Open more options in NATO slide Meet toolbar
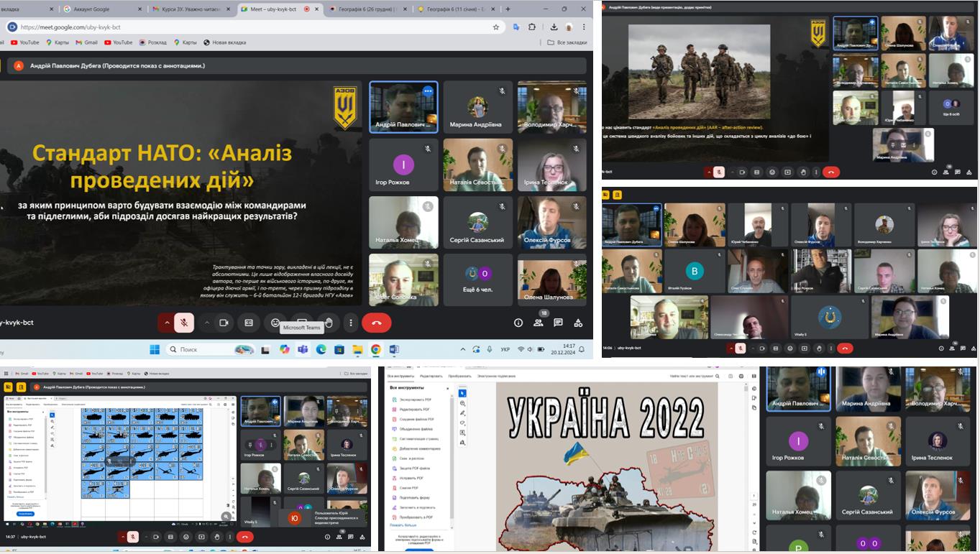 351,323
